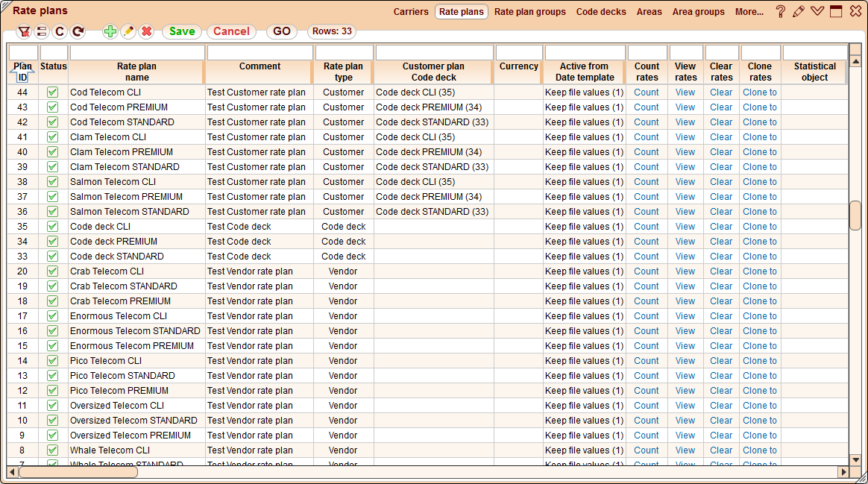Toggle status checkbox for Cod Telecom CLI
This screenshot has width=868, height=484.
52,92
